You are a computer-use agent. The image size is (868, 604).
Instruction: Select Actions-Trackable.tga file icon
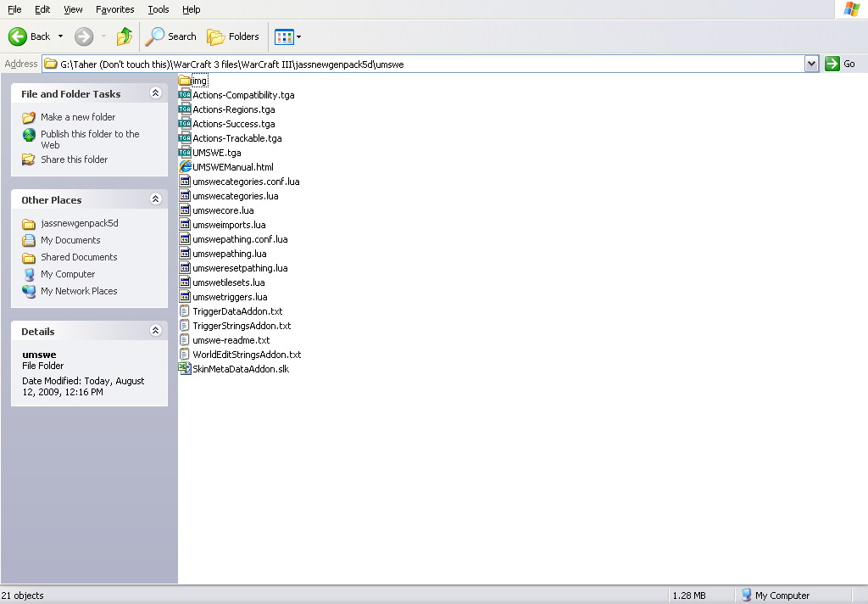tap(185, 138)
